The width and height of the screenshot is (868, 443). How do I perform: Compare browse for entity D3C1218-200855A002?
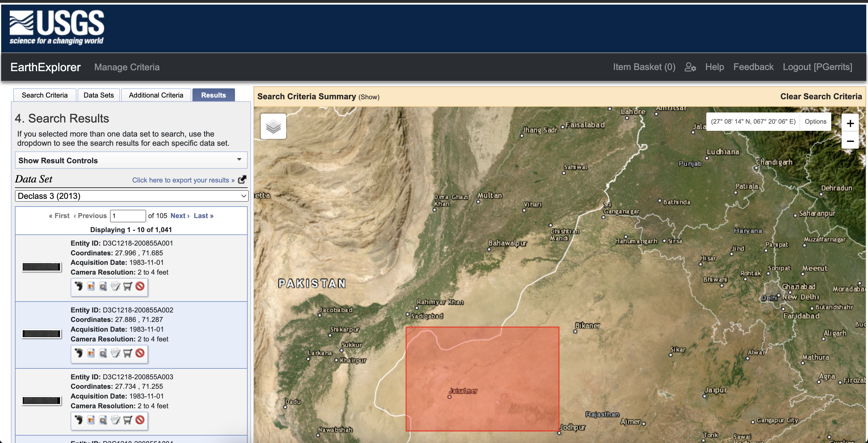[x=103, y=353]
